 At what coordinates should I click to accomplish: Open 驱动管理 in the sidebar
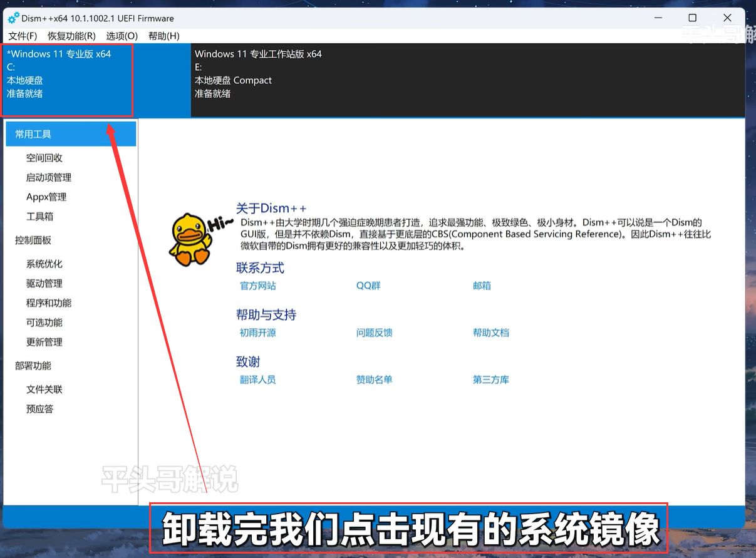click(x=44, y=283)
